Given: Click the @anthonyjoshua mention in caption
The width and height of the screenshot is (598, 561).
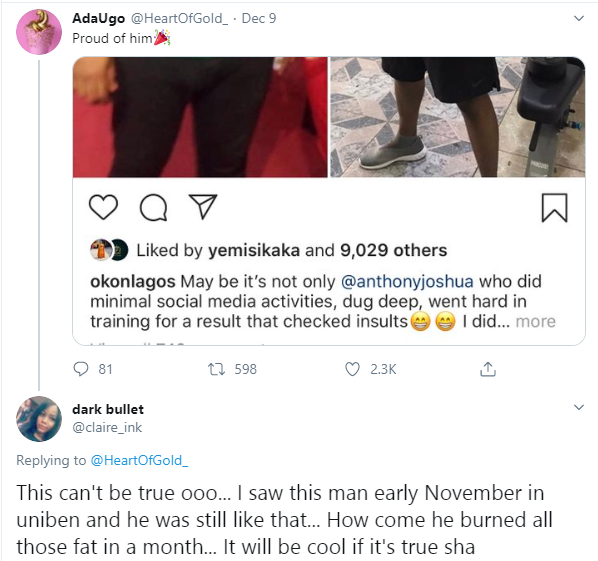Looking at the screenshot, I should [407, 281].
